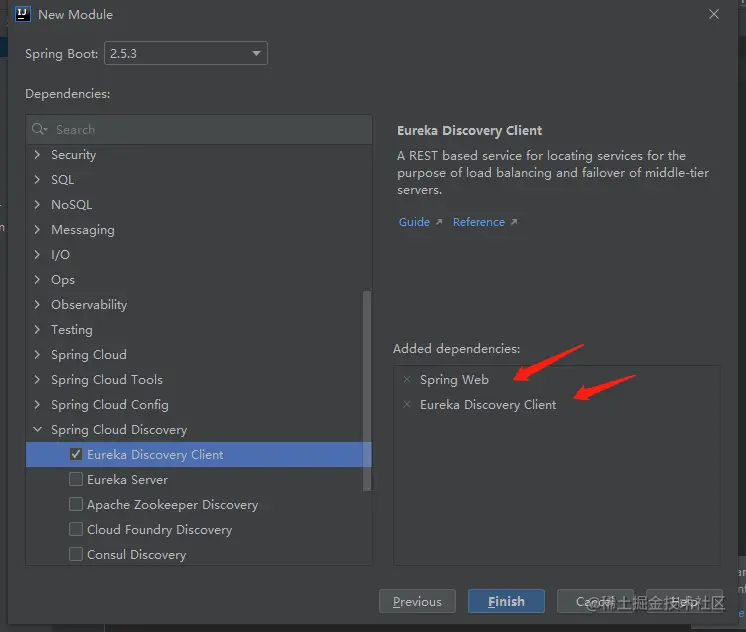Collapse the Spring Cloud Discovery category
The width and height of the screenshot is (746, 632).
38,430
